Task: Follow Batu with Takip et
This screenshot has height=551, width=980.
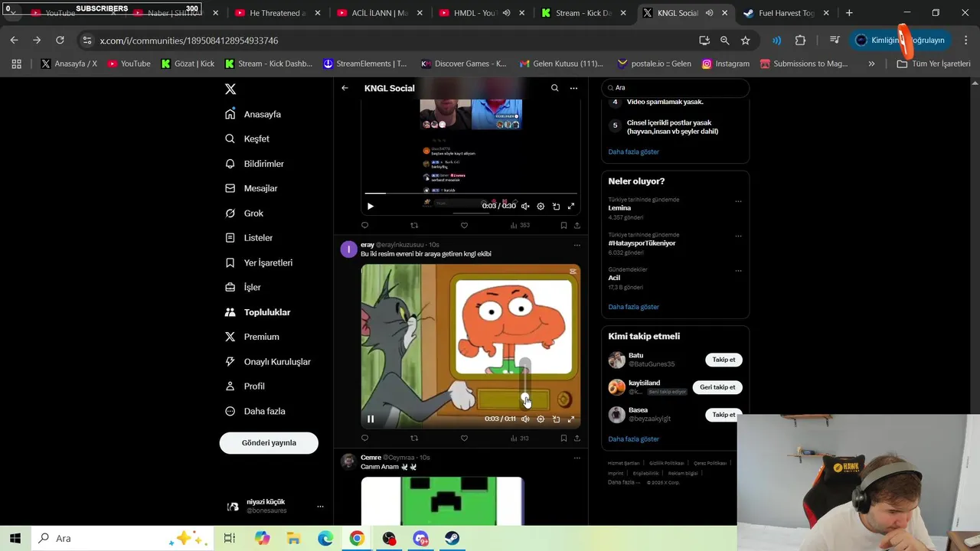Action: (x=724, y=360)
